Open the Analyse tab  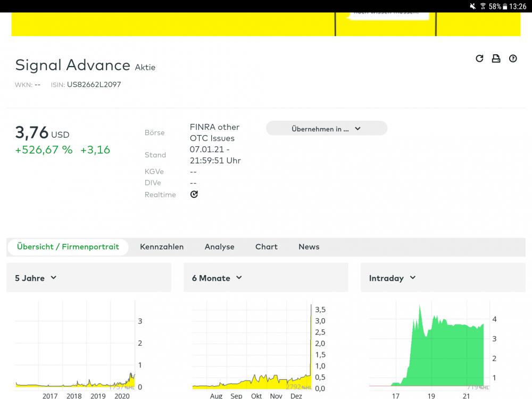coord(220,247)
